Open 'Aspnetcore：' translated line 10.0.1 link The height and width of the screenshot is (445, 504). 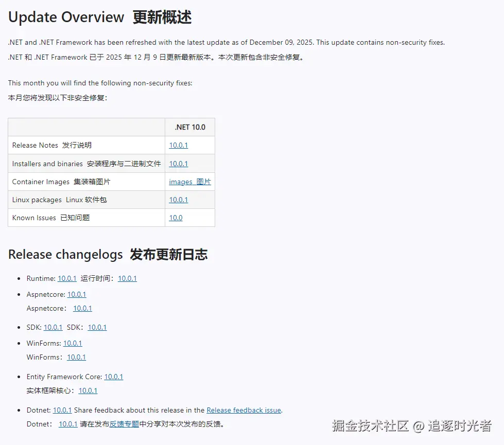(82, 309)
